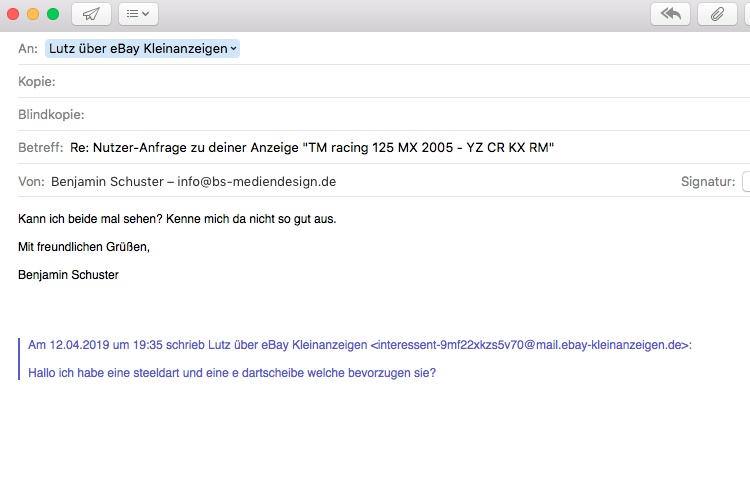Attach a file using paperclip icon
The width and height of the screenshot is (750, 479).
pyautogui.click(x=717, y=14)
